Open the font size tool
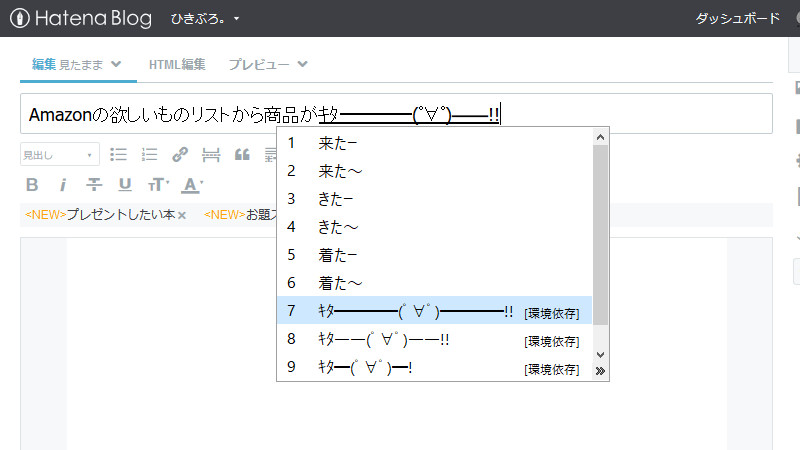 click(x=158, y=185)
